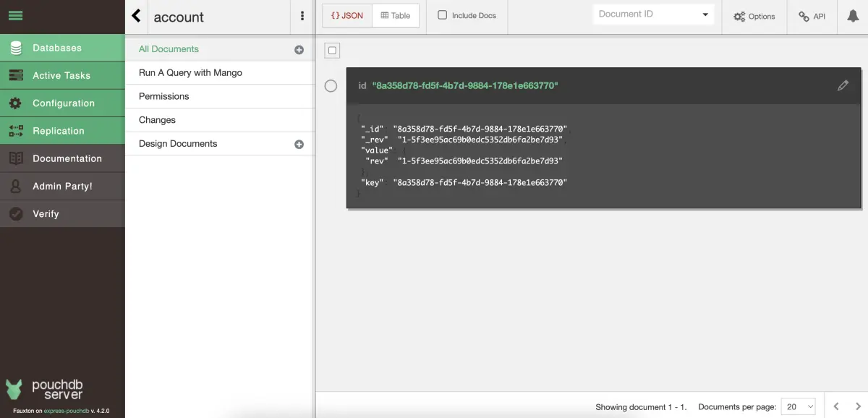Click the Verify checkmark icon
This screenshot has height=418, width=868.
tap(16, 214)
